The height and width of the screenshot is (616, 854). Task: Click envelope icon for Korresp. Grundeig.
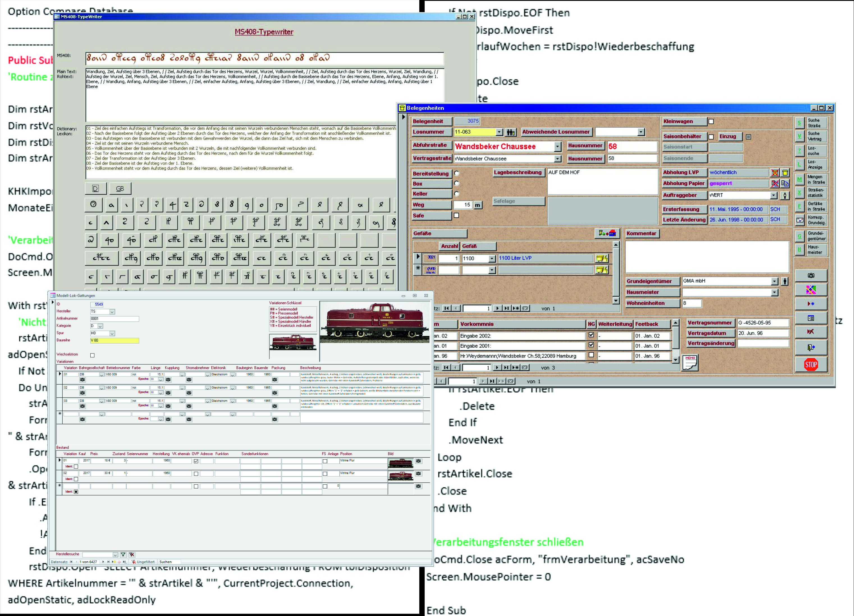pyautogui.click(x=800, y=220)
